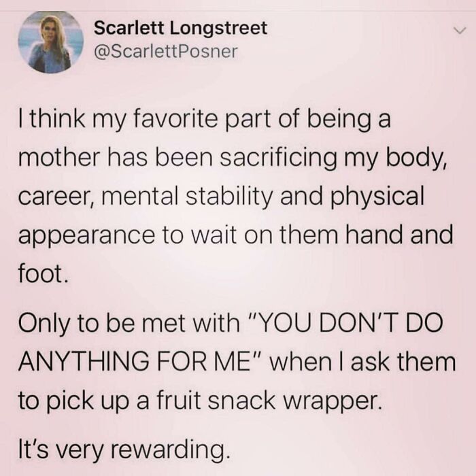Open Scarlett Longstreet's profile picture
Image resolution: width=476 pixels, height=476 pixels.
[51, 42]
